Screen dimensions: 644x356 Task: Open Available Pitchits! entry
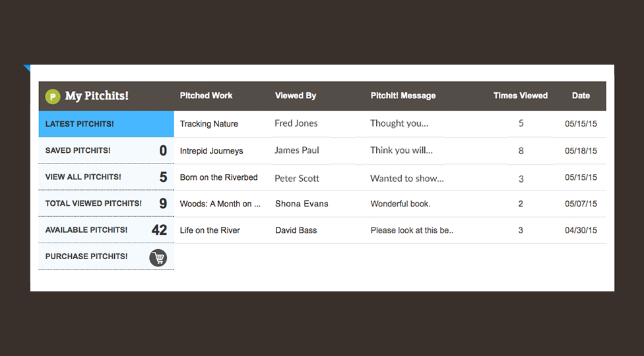coord(106,229)
